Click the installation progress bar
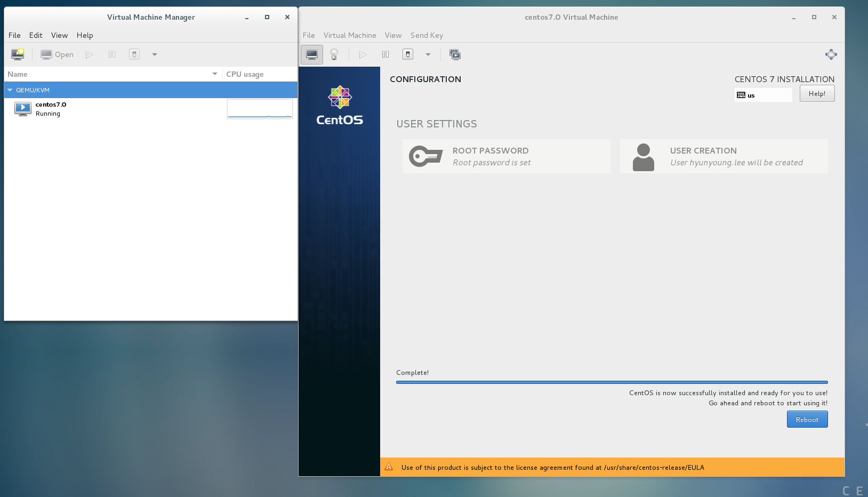The height and width of the screenshot is (497, 868). point(611,382)
